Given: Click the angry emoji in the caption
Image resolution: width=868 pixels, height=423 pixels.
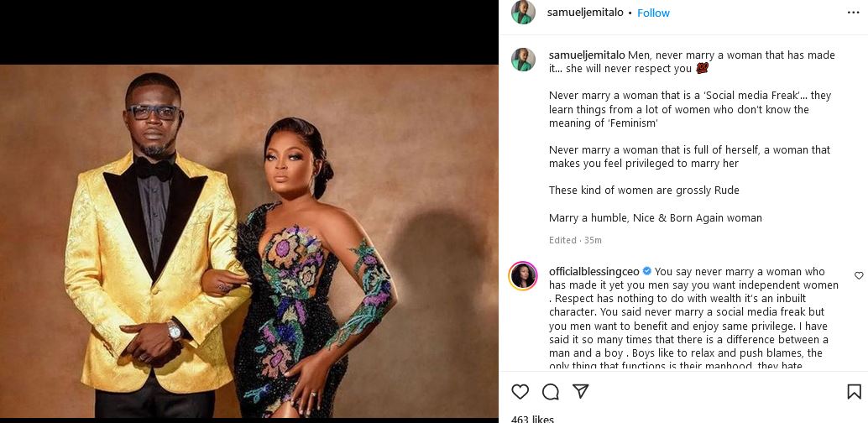Looking at the screenshot, I should pos(702,69).
